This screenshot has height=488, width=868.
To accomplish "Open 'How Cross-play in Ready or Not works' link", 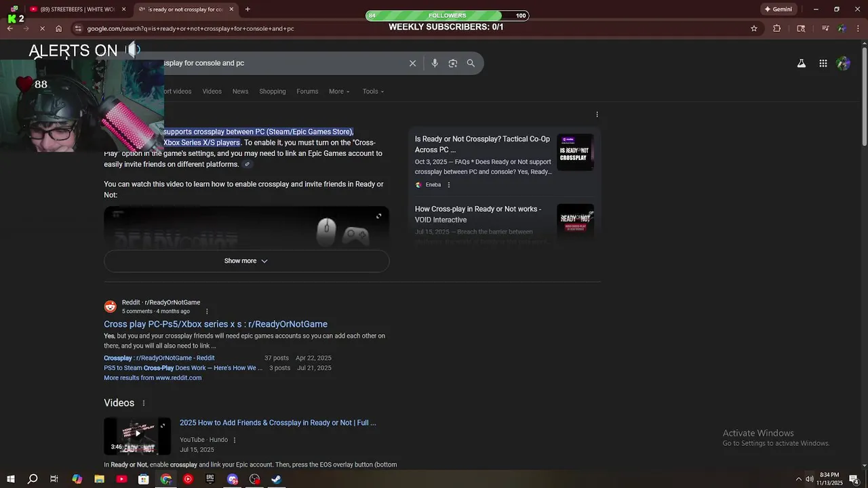I will click(x=478, y=214).
